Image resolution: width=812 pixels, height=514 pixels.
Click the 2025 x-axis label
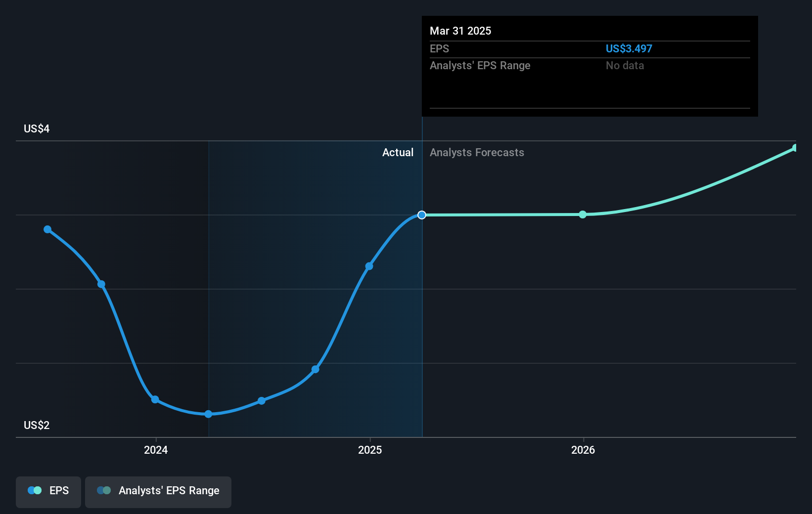pyautogui.click(x=370, y=450)
